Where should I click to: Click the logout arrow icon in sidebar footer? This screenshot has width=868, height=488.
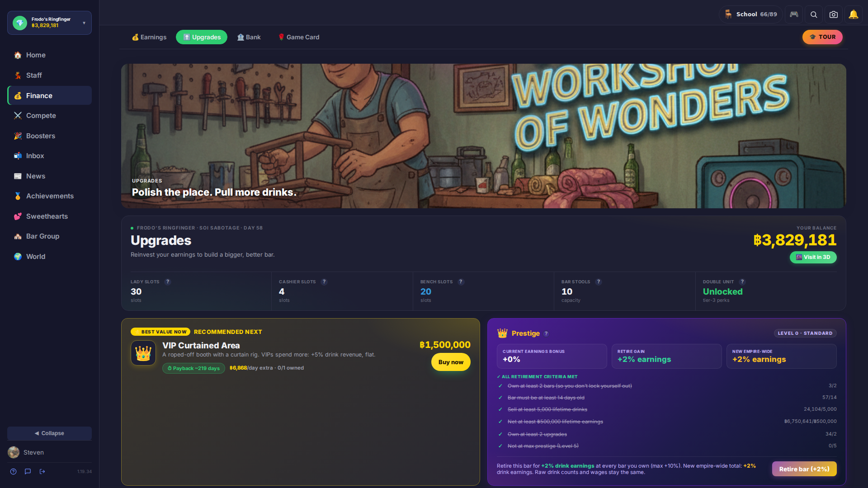(x=42, y=471)
